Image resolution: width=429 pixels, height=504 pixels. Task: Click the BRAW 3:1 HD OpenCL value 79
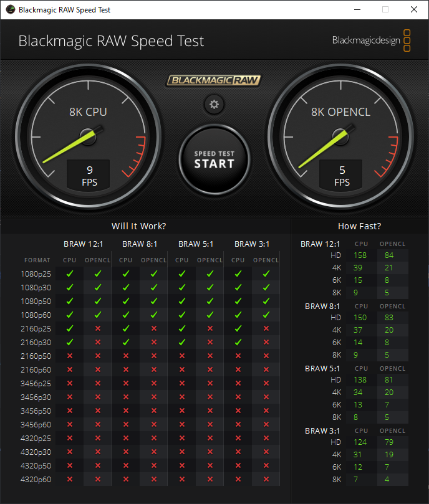(x=389, y=442)
